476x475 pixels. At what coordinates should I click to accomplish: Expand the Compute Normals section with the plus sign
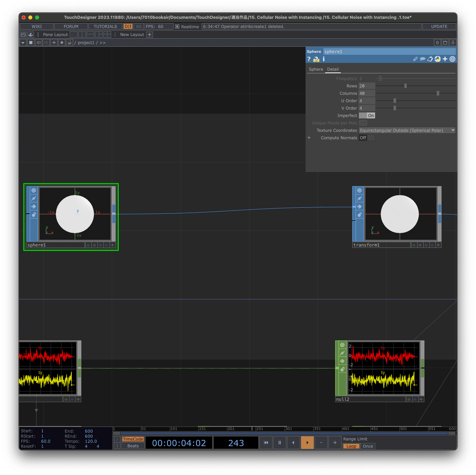pyautogui.click(x=309, y=138)
